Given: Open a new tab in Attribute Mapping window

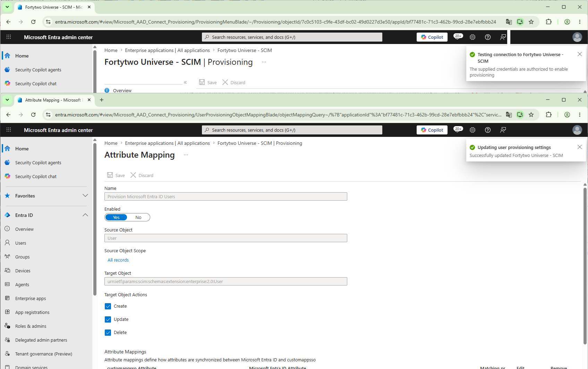Looking at the screenshot, I should click(x=102, y=100).
